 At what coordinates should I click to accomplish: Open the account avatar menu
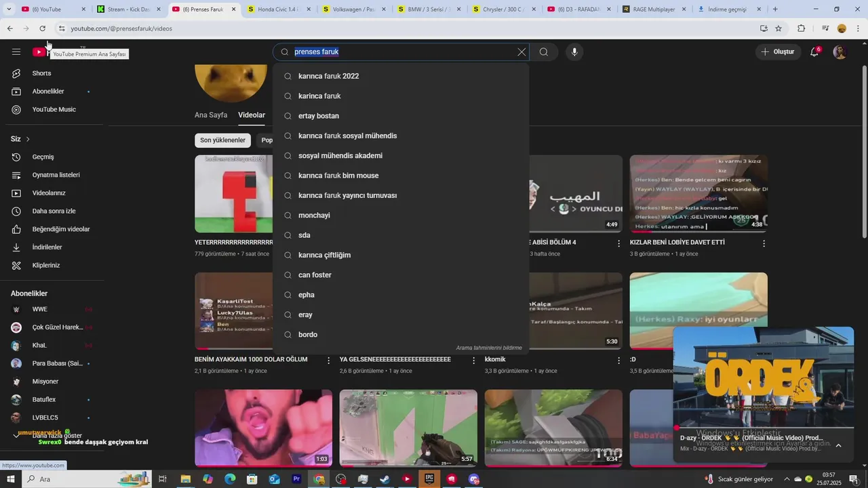point(840,52)
